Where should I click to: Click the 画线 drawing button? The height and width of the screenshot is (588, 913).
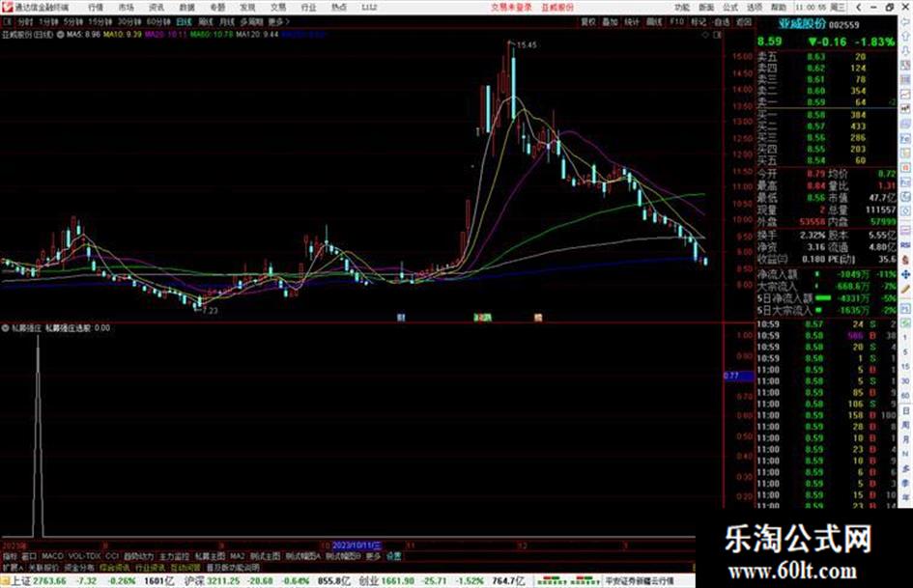pyautogui.click(x=654, y=21)
